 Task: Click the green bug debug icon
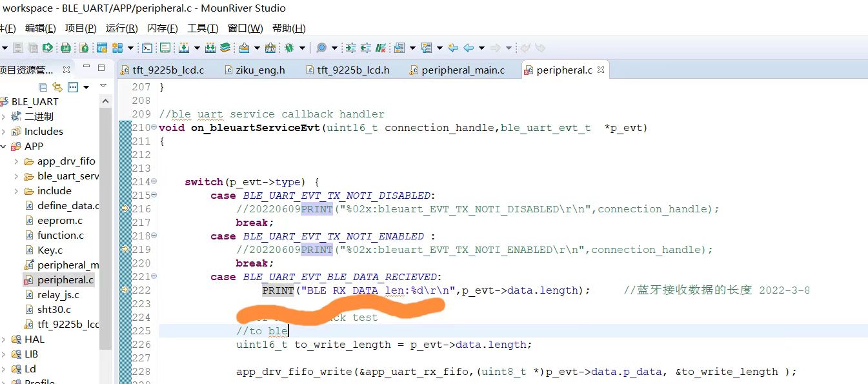coord(289,48)
